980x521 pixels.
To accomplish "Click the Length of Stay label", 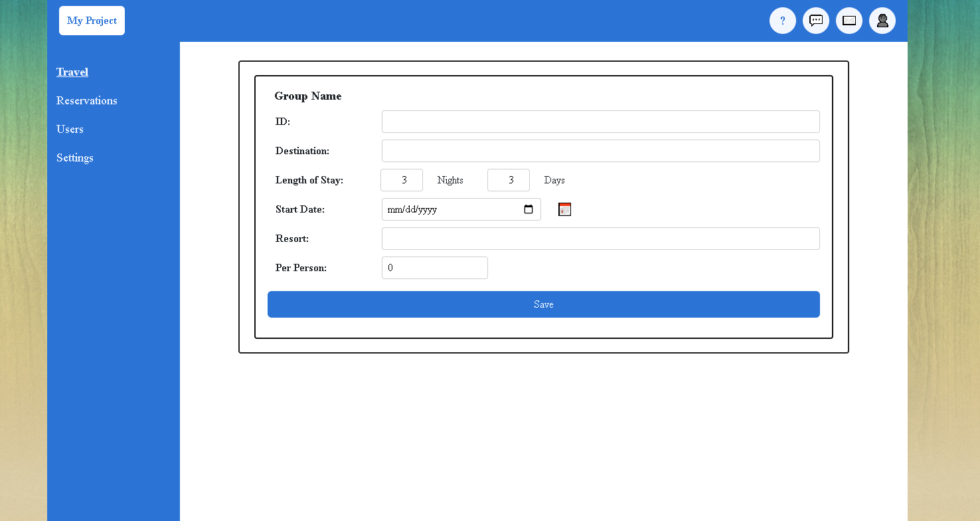I will pos(309,180).
